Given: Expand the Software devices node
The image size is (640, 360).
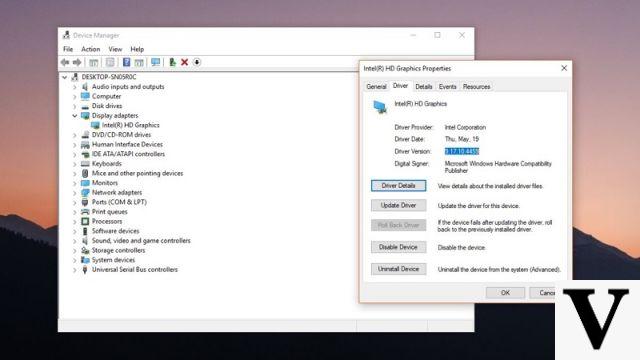Looking at the screenshot, I should (x=75, y=231).
